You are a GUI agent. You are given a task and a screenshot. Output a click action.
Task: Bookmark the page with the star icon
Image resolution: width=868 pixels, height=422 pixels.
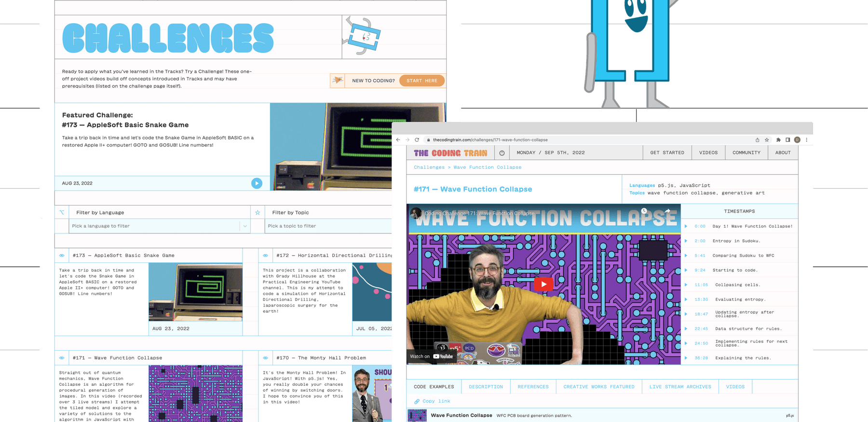[767, 140]
